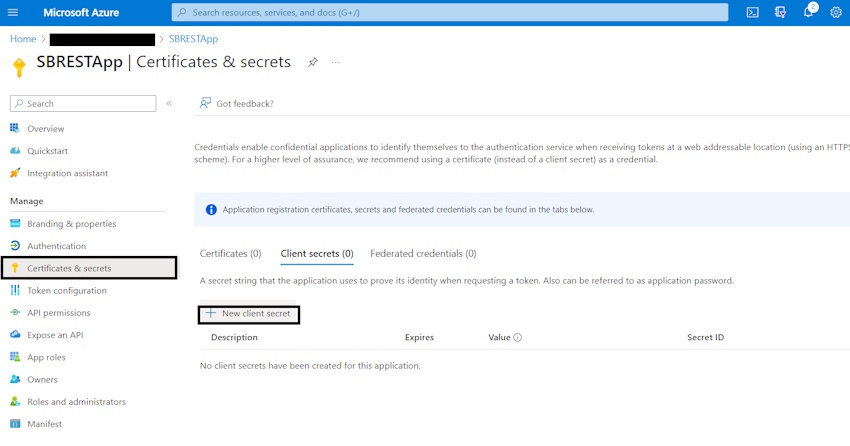Select the Client secrets (0) tab
Image resolution: width=850 pixels, height=446 pixels.
[317, 254]
